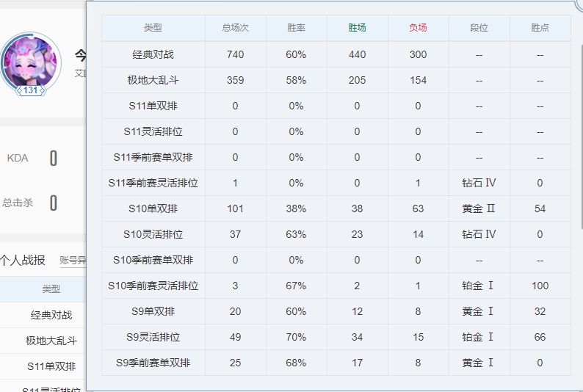
Task: Click 铂金 I rank in S9灵活排位 row
Action: tap(478, 337)
